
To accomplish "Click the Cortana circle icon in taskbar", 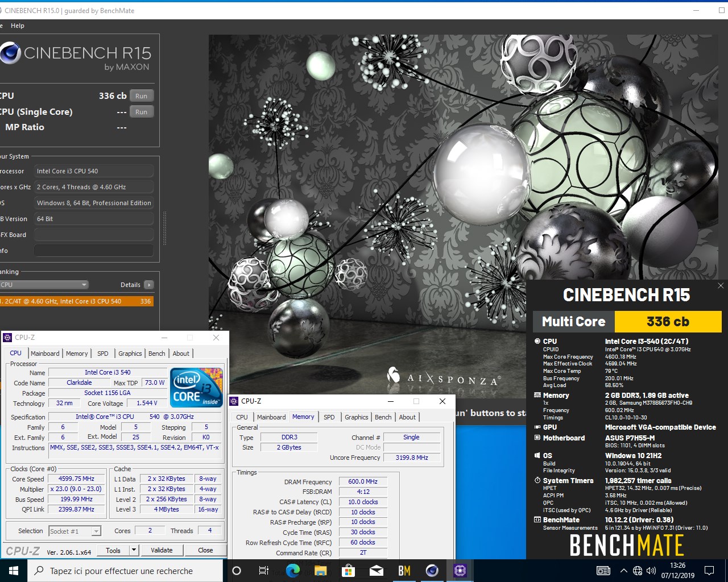I will [x=237, y=571].
